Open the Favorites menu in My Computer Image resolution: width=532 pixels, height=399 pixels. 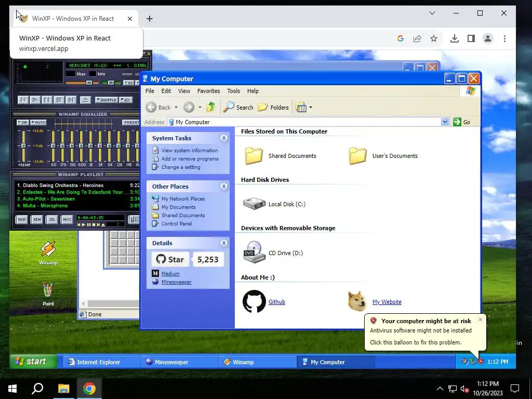coord(209,91)
